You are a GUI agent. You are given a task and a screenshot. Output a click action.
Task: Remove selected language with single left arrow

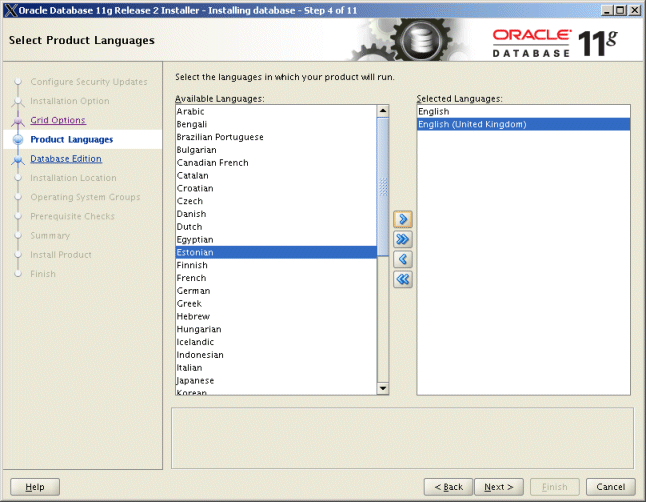pyautogui.click(x=403, y=259)
